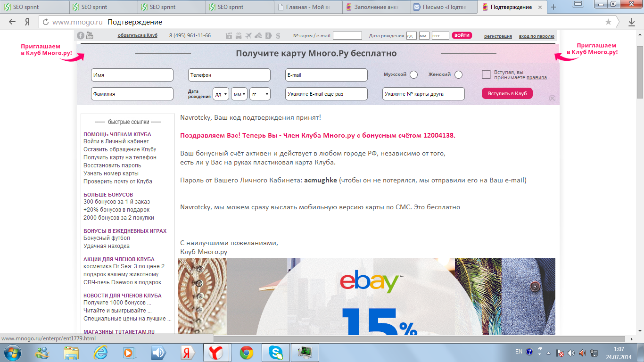644x362 pixels.
Task: Open the Facebook icon in site header
Action: pos(81,35)
